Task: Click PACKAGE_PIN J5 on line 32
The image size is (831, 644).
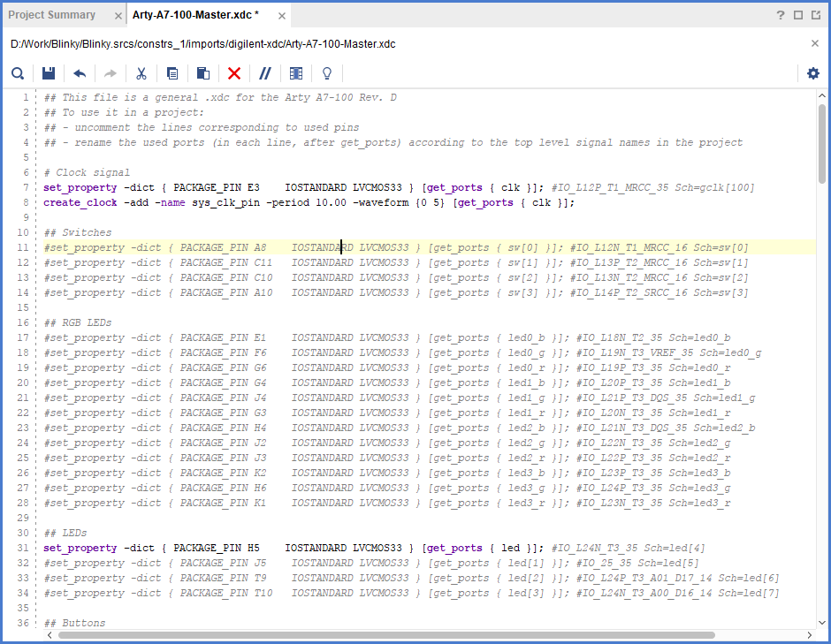Action: 223,563
